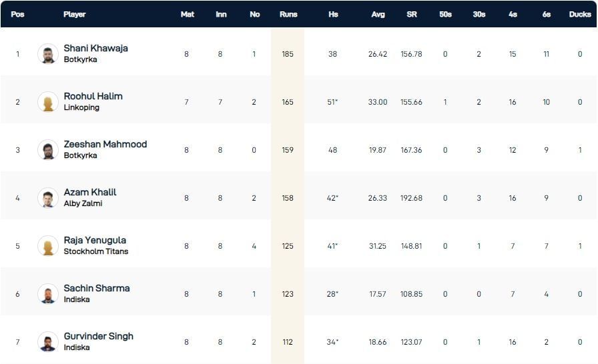The width and height of the screenshot is (598, 364).
Task: Click Raja Yenugula's placeholder avatar
Action: (48, 246)
